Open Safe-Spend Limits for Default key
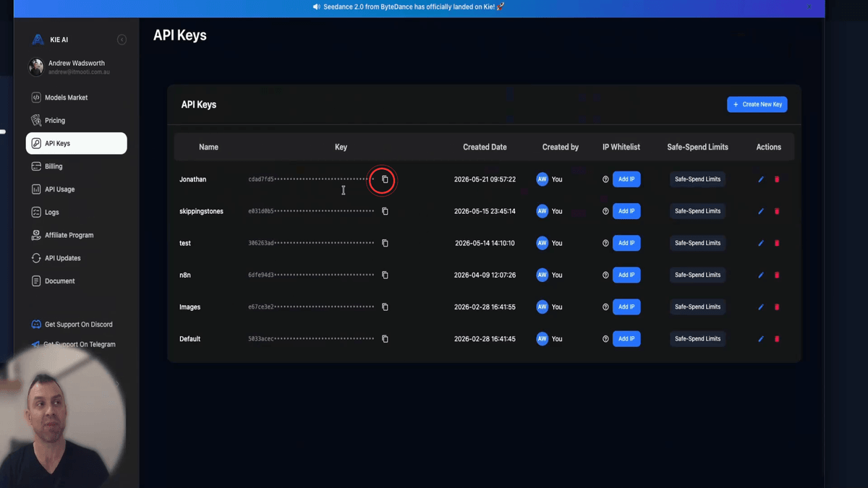 tap(697, 338)
